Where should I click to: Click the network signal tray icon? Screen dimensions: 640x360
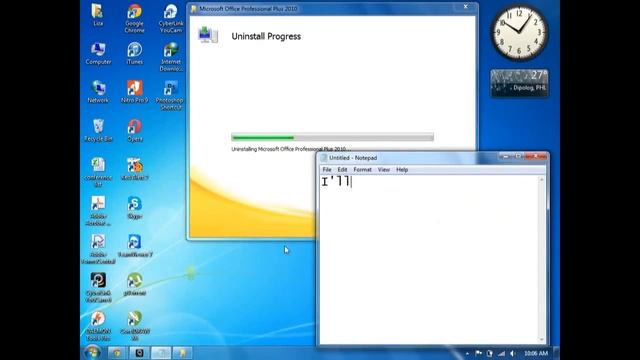(501, 353)
